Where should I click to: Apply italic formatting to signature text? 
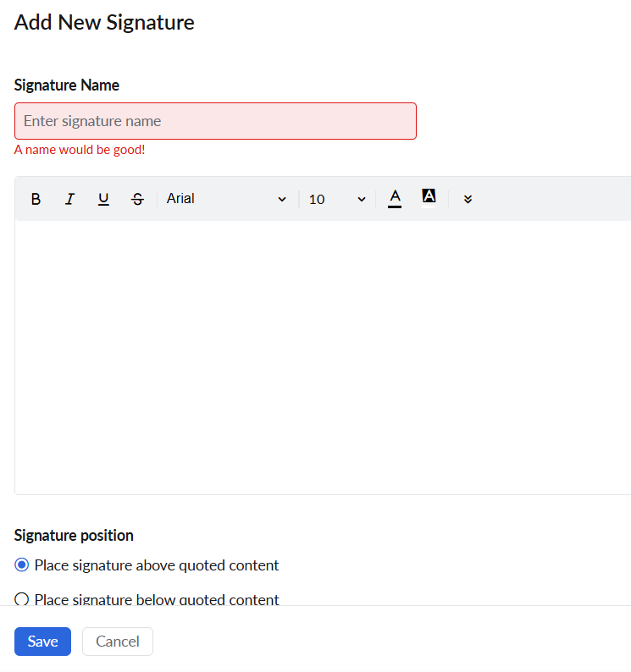click(69, 199)
